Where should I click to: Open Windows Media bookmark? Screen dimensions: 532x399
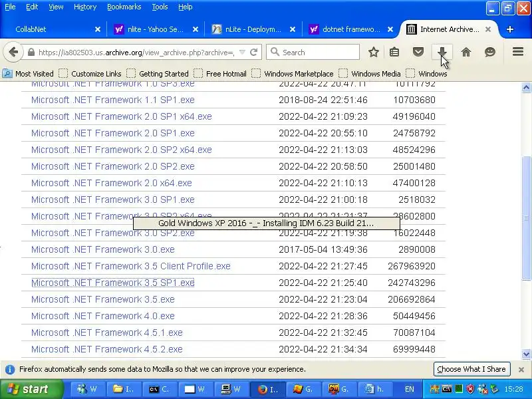click(x=370, y=74)
